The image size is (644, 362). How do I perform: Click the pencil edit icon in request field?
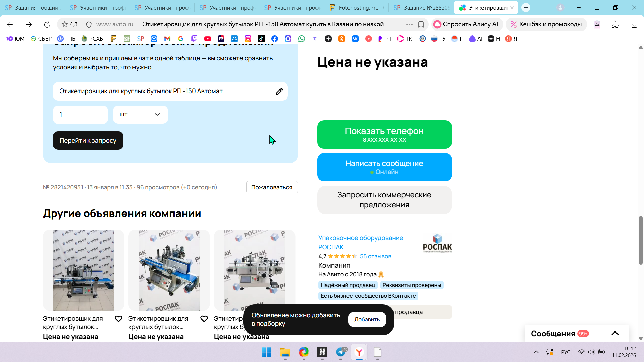point(279,91)
